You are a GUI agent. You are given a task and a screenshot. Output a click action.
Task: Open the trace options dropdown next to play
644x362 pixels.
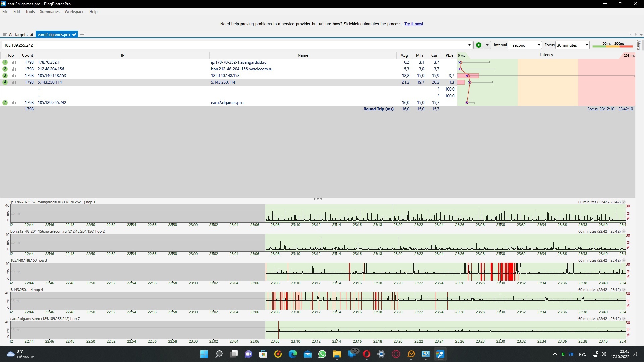(x=487, y=45)
